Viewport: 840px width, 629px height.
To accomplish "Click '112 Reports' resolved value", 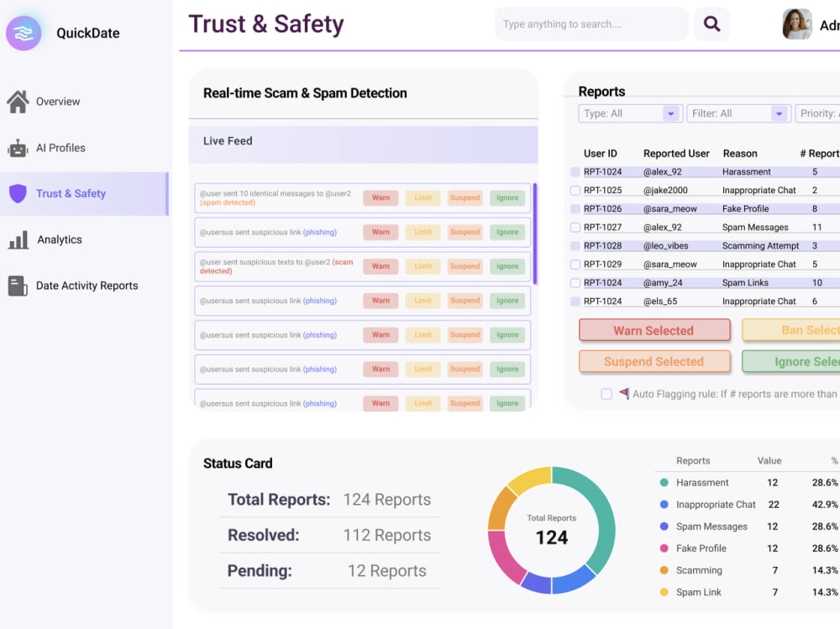I will [386, 535].
